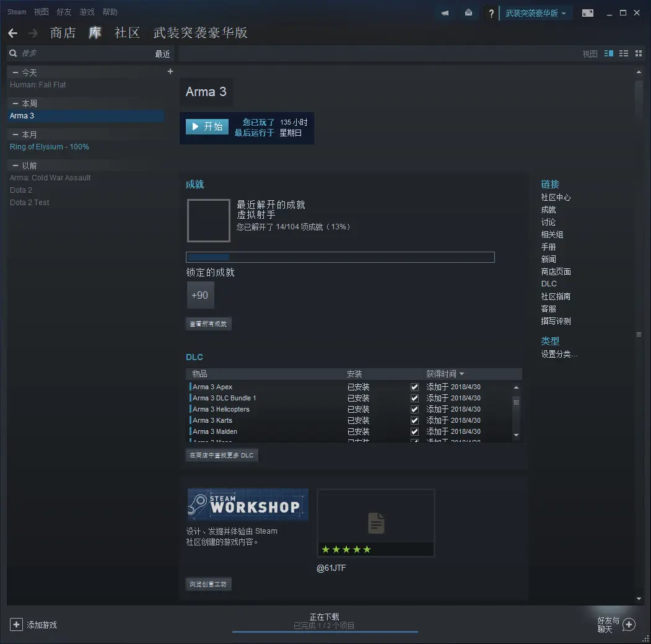Click the workshop item star rating
Viewport: 651px width, 644px height.
(346, 549)
